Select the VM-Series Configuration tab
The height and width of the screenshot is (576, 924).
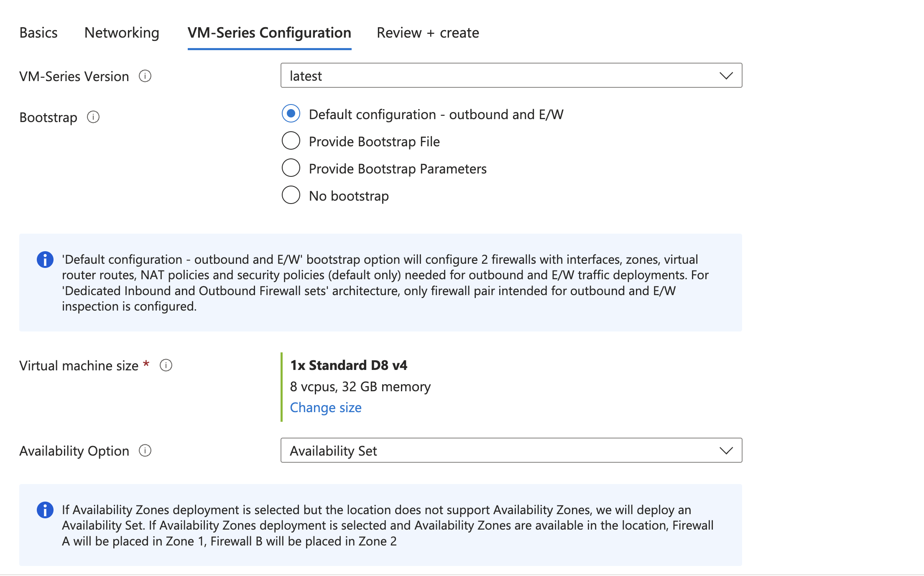tap(269, 33)
